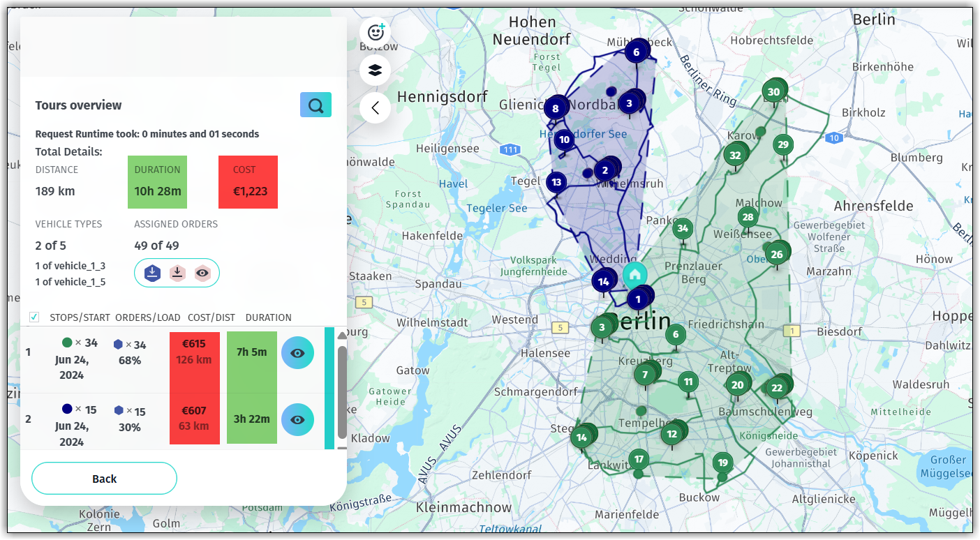Select green stop marker 22

[x=777, y=389]
